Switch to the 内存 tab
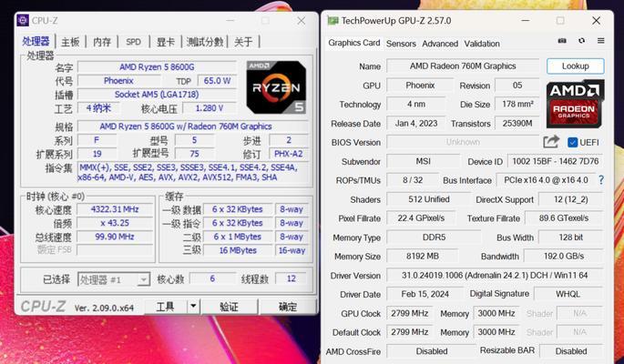Screen dimensions: 624x364 [102, 42]
